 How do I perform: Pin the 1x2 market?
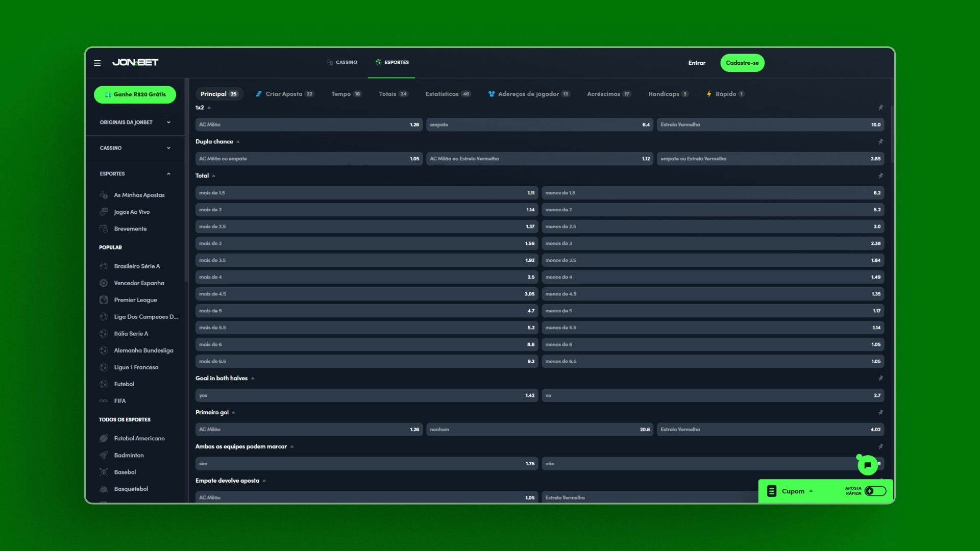[880, 108]
